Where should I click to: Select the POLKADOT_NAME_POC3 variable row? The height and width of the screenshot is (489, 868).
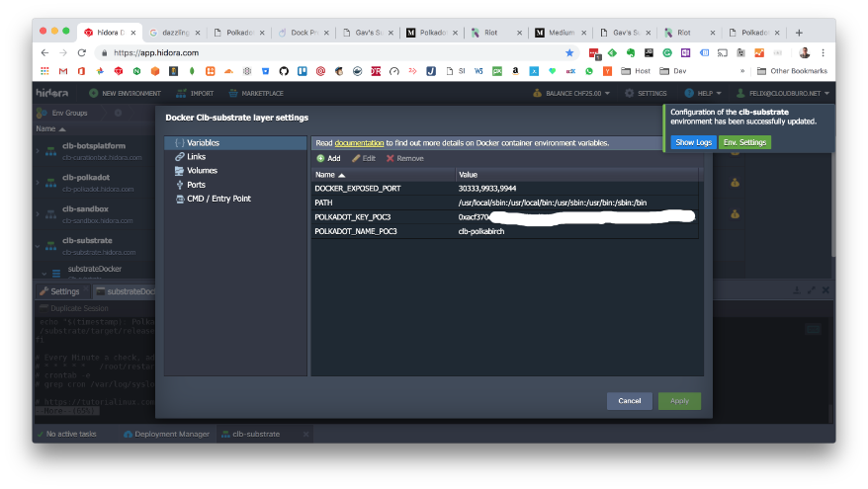(x=356, y=231)
